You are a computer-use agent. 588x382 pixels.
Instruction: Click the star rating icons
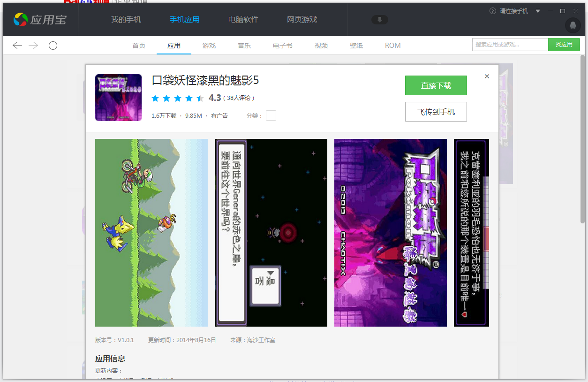coord(178,98)
